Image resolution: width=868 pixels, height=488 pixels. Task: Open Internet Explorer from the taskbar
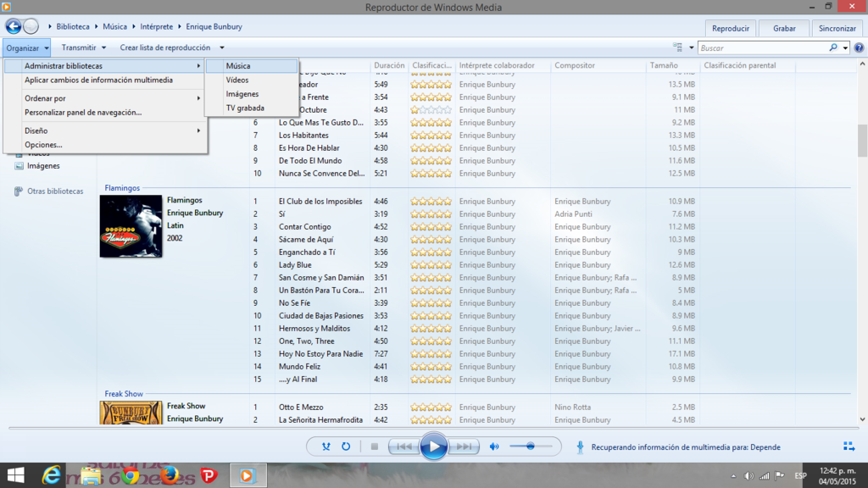(53, 475)
